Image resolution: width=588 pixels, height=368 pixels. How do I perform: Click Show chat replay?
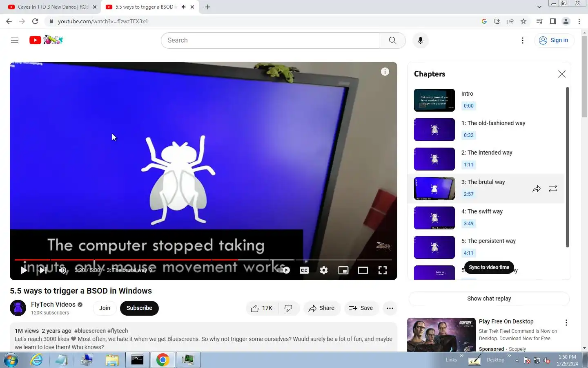point(489,298)
